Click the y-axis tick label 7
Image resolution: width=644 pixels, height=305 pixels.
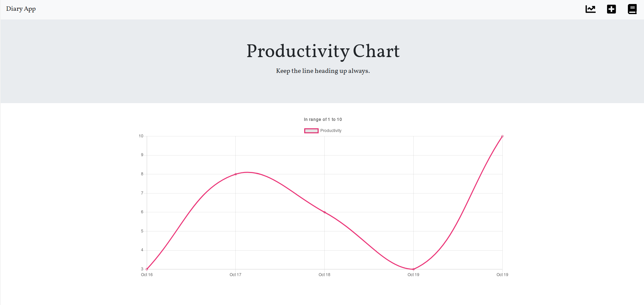(x=142, y=193)
